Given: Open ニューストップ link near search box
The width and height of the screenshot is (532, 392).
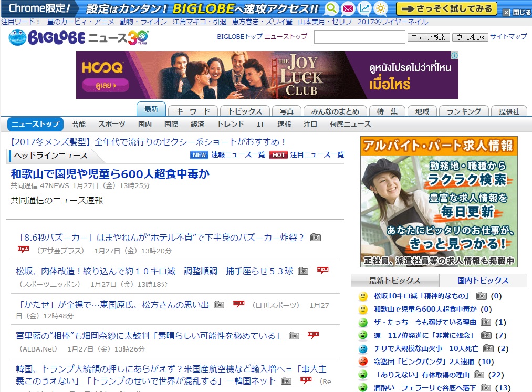Looking at the screenshot, I should (x=286, y=36).
